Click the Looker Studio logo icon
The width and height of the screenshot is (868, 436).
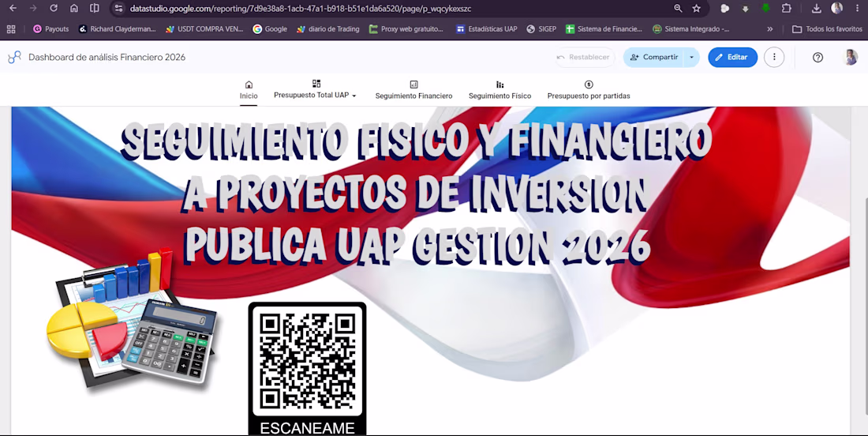14,57
